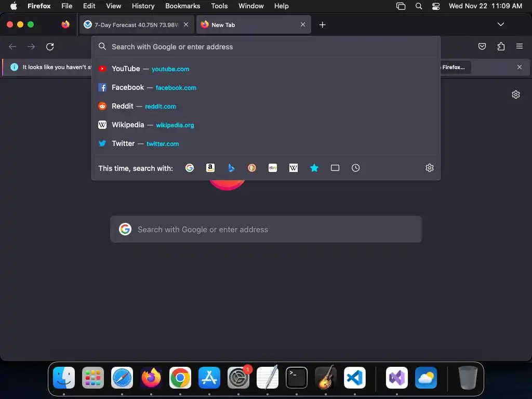Image resolution: width=532 pixels, height=399 pixels.
Task: Open Stage Manager icon in menu bar
Action: pos(401,6)
